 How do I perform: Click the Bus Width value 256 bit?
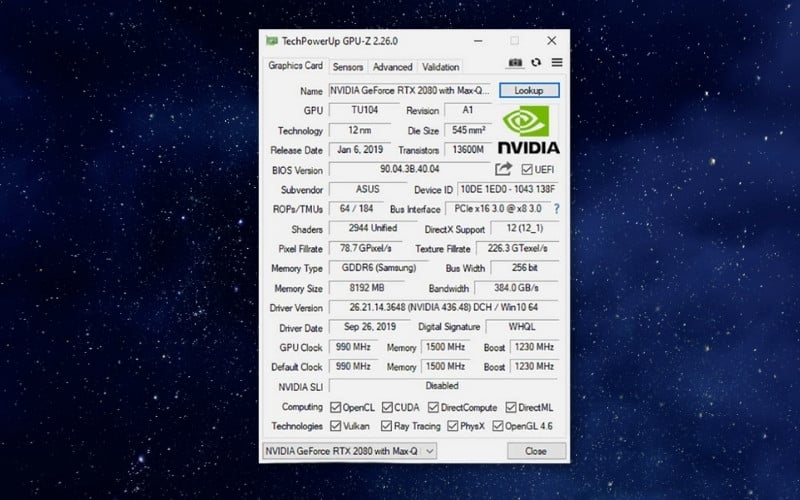525,268
